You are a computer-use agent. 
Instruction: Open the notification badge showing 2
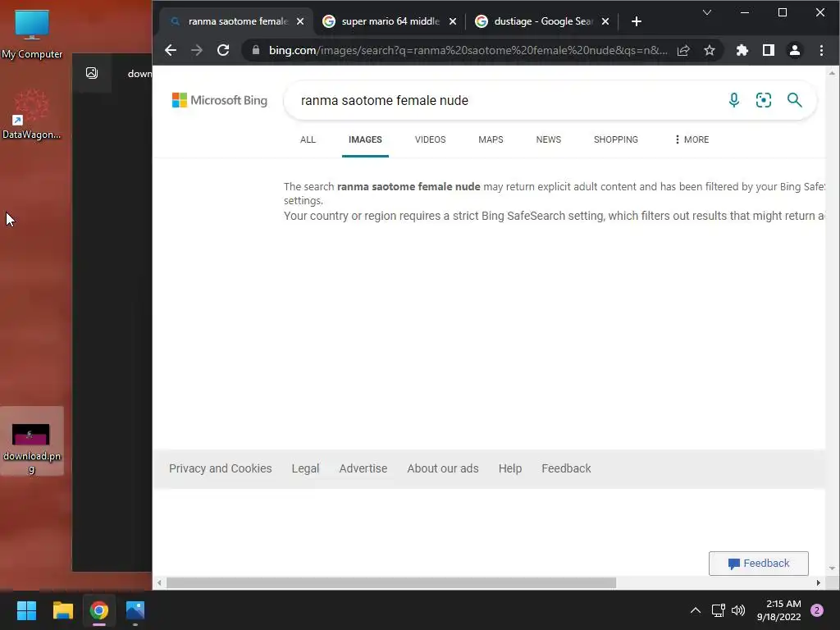tap(817, 610)
